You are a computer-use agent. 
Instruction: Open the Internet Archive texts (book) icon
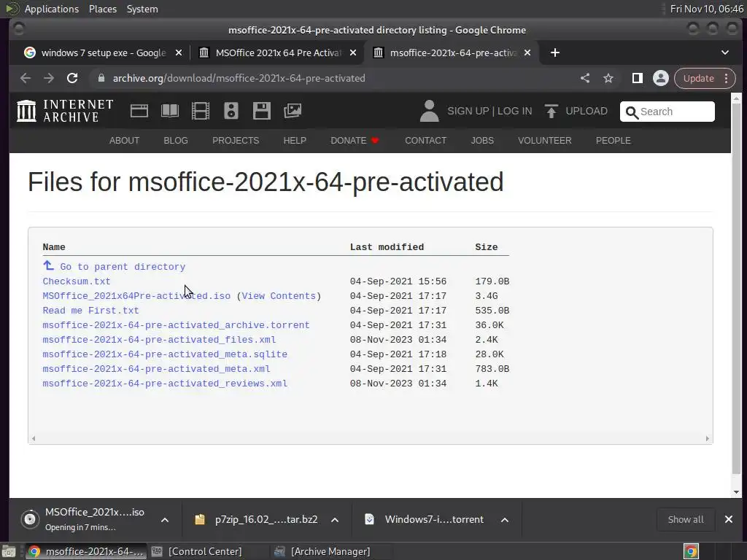(x=169, y=111)
